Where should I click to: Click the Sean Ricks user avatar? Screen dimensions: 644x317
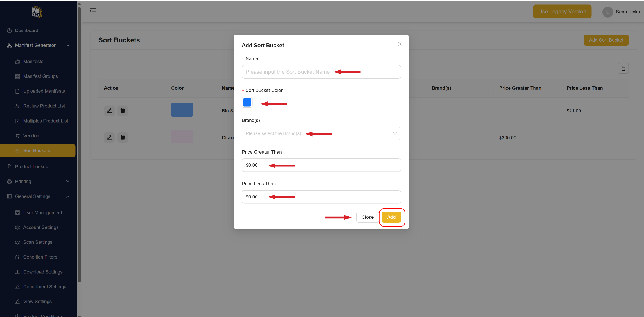607,12
